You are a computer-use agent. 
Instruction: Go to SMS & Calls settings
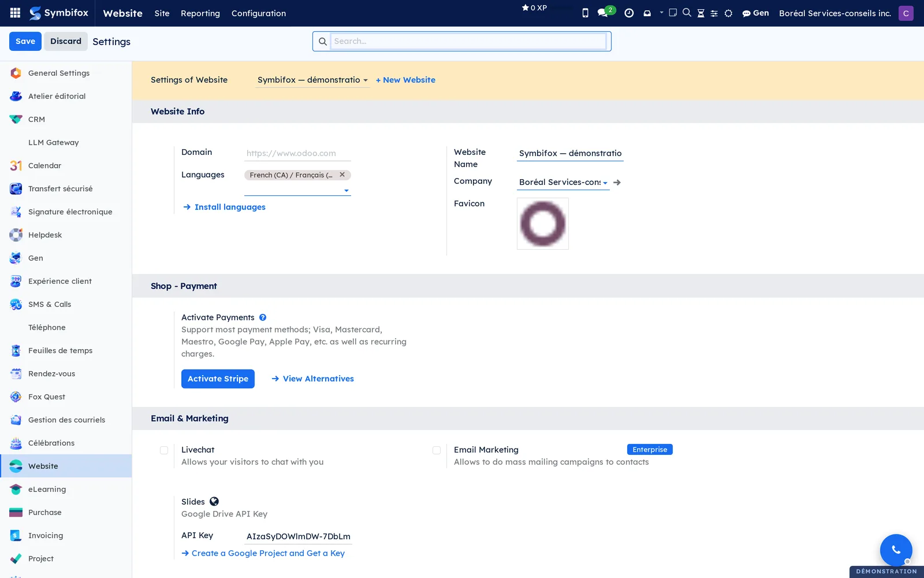(x=66, y=304)
